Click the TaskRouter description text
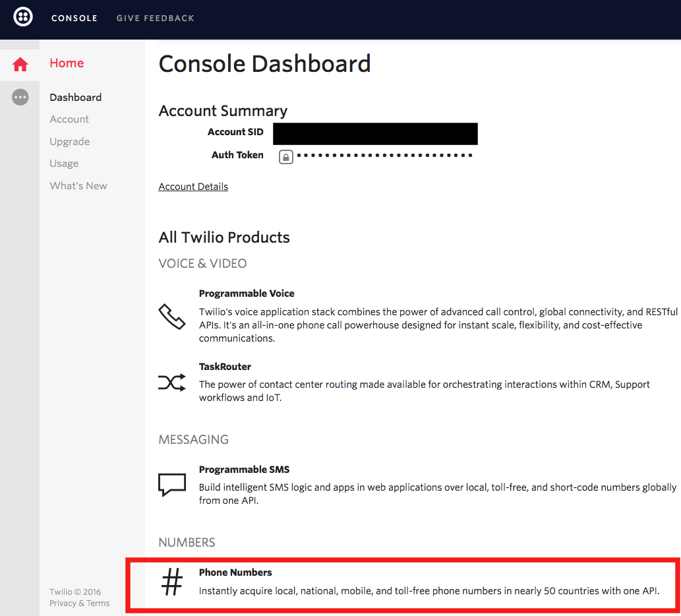The width and height of the screenshot is (681, 616). [425, 391]
